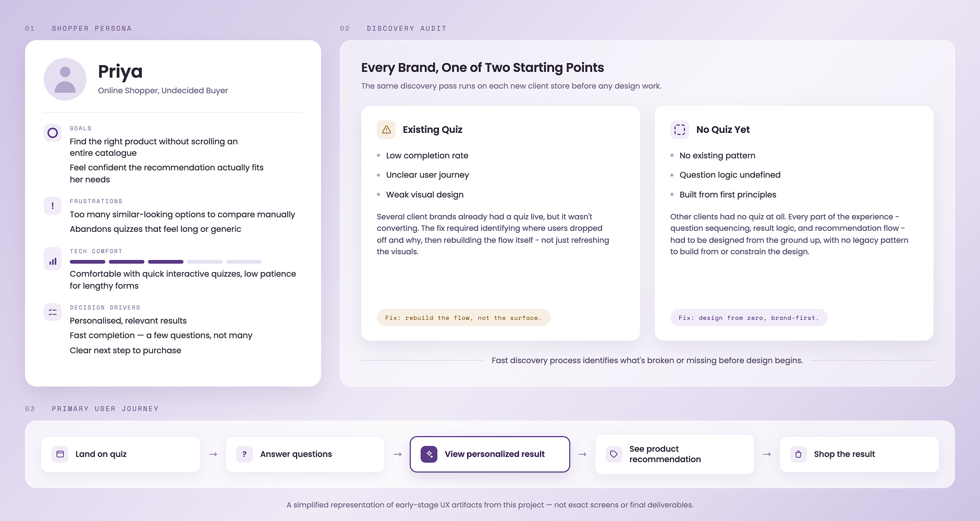The image size is (980, 521).
Task: Click the arrow after Land on quiz
Action: pyautogui.click(x=213, y=454)
